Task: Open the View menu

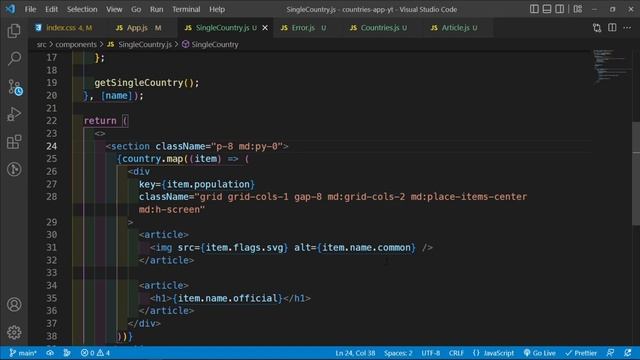Action: click(x=114, y=9)
